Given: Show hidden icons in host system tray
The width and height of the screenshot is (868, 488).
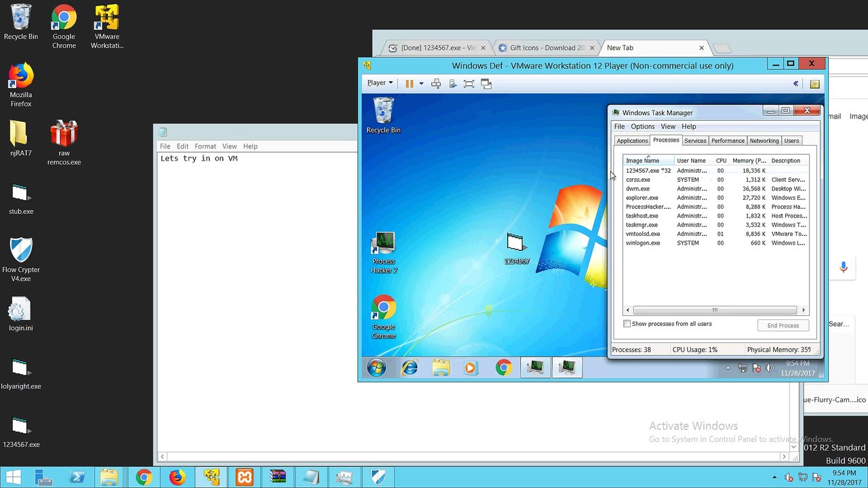Looking at the screenshot, I should coord(775,477).
